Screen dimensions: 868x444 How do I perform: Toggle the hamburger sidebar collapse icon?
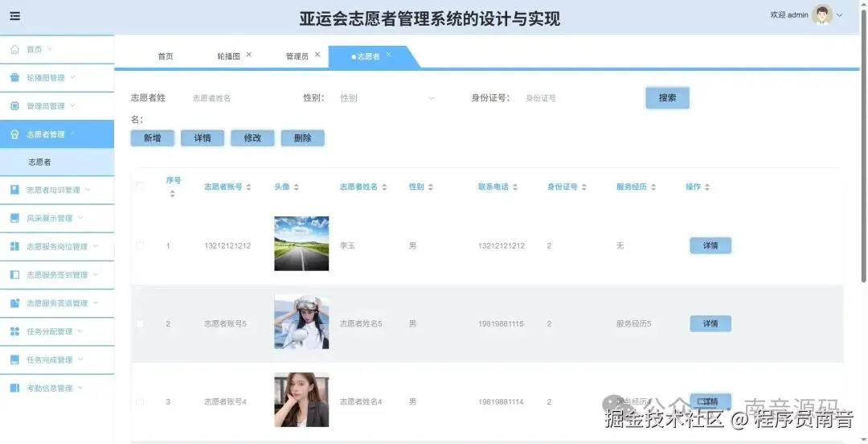pyautogui.click(x=15, y=16)
